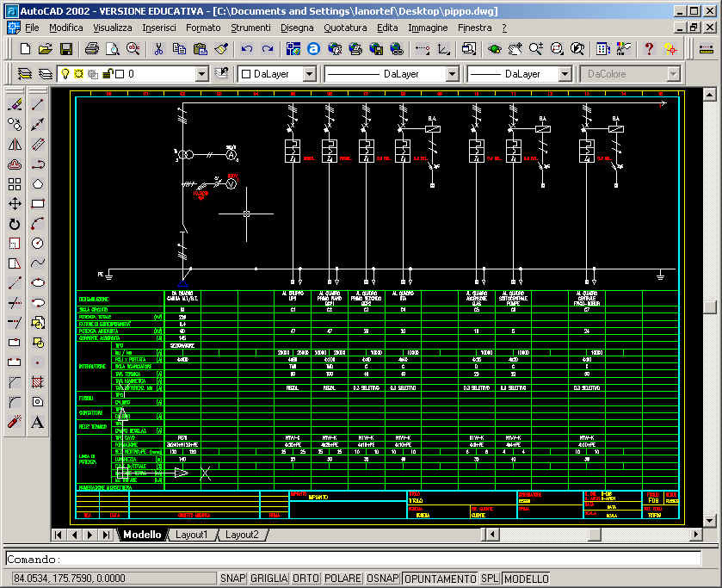Image resolution: width=722 pixels, height=588 pixels.
Task: Activate the Pan realtime hand icon
Action: point(515,49)
